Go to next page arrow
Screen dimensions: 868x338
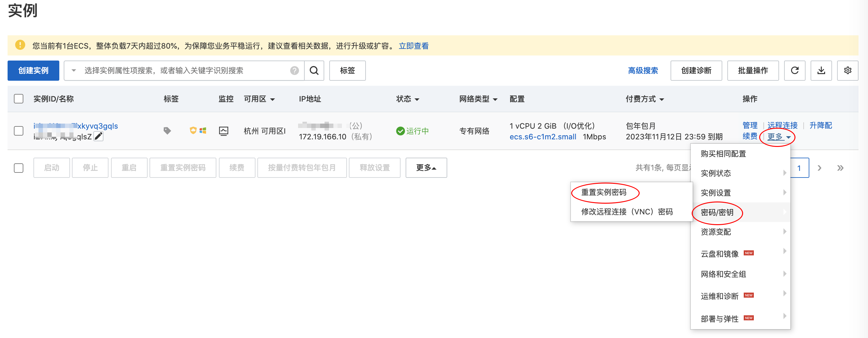pyautogui.click(x=819, y=168)
